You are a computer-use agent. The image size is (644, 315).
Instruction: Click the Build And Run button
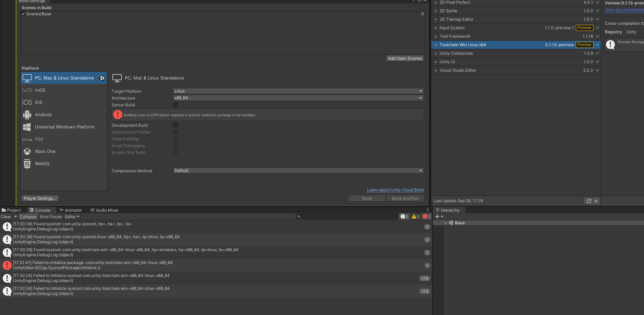(x=405, y=198)
